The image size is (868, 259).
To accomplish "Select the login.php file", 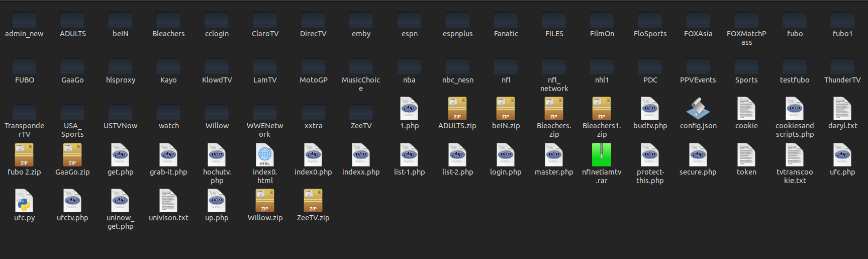I will point(506,155).
